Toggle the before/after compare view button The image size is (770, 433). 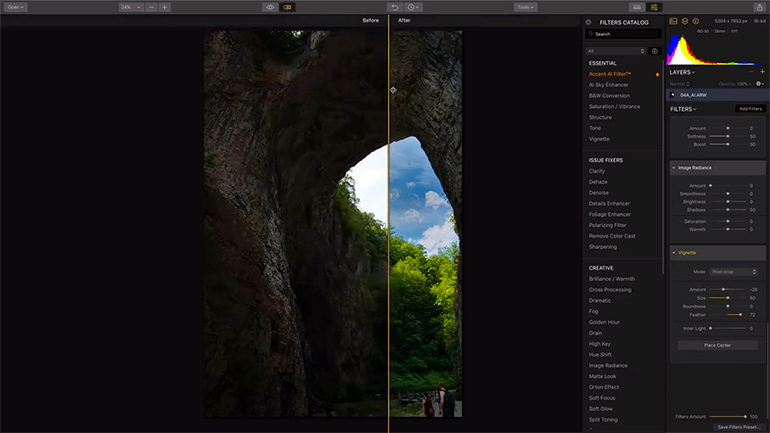point(288,7)
